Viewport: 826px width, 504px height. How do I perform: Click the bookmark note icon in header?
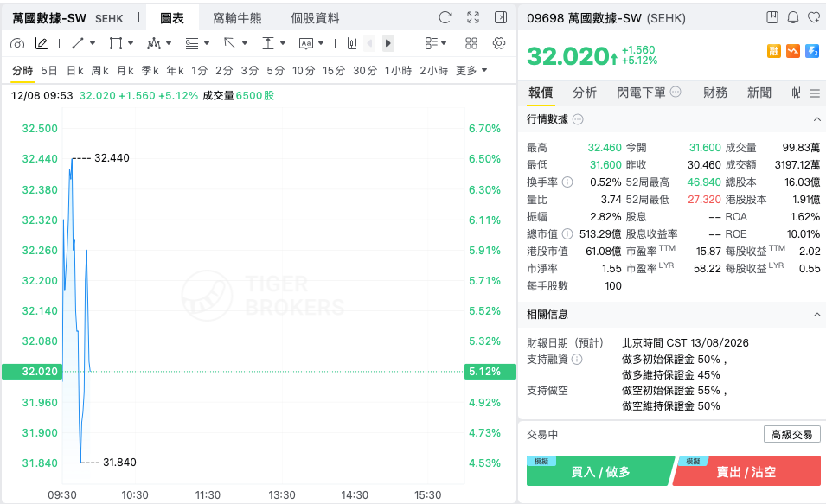[772, 17]
